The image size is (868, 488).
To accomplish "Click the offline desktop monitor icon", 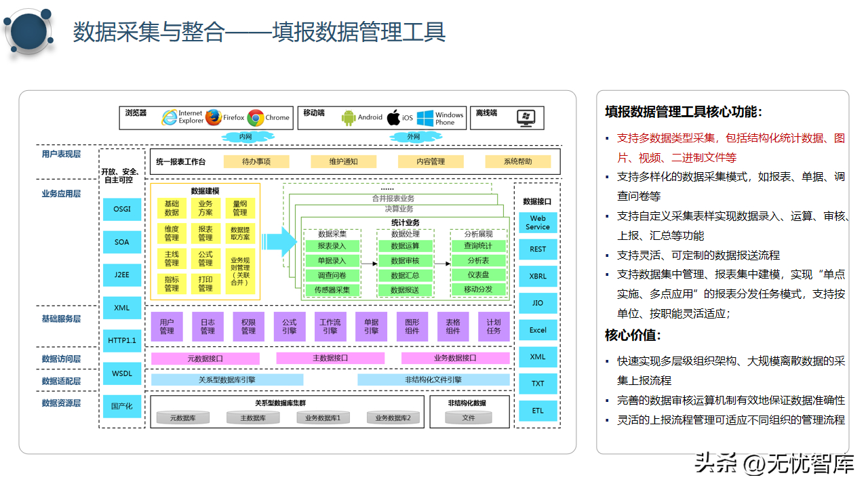I will (526, 118).
